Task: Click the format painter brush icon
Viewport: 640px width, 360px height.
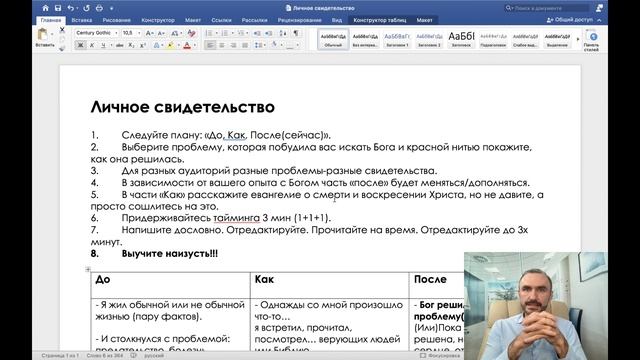Action: pos(62,49)
